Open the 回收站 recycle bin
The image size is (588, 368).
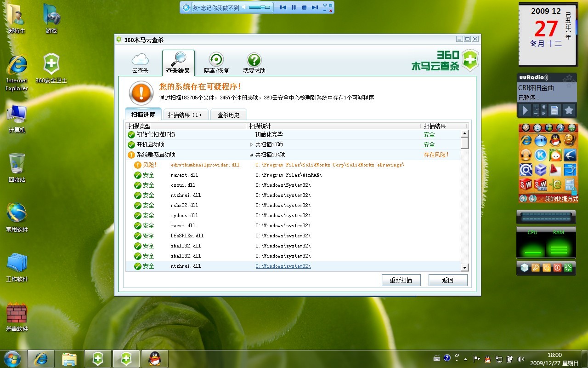point(17,168)
